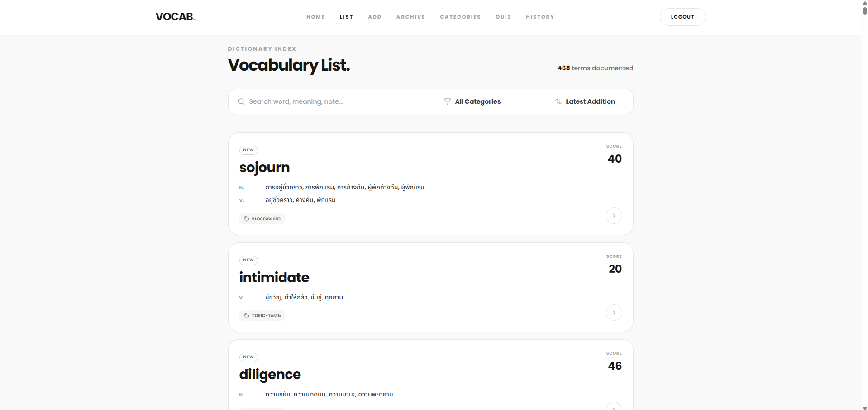Open the Latest Addition sort dropdown
The height and width of the screenshot is (410, 868).
coord(590,101)
